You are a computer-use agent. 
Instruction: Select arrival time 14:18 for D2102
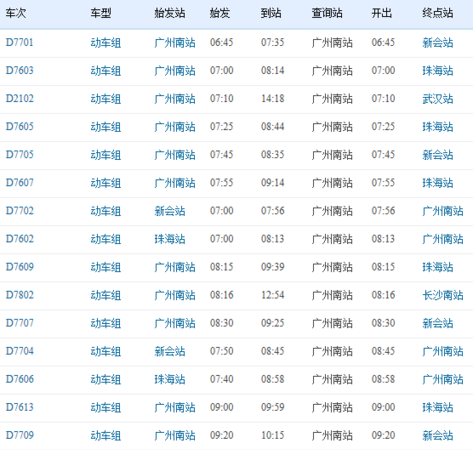point(273,99)
